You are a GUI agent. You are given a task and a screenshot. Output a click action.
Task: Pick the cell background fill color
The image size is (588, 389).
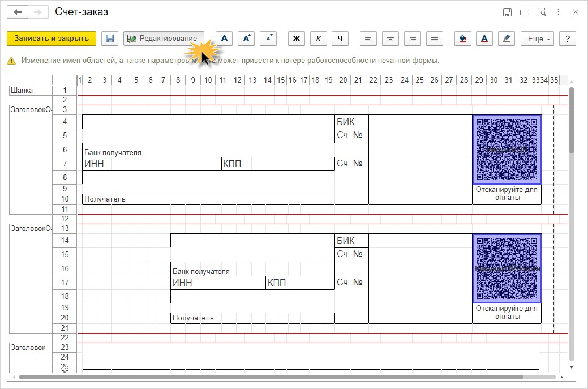(463, 39)
